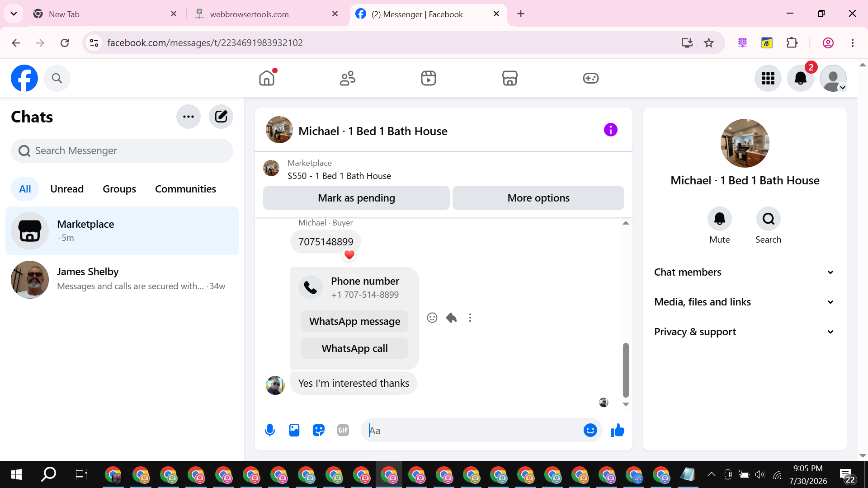Install app icon in address bar
868x488 pixels.
(x=687, y=43)
